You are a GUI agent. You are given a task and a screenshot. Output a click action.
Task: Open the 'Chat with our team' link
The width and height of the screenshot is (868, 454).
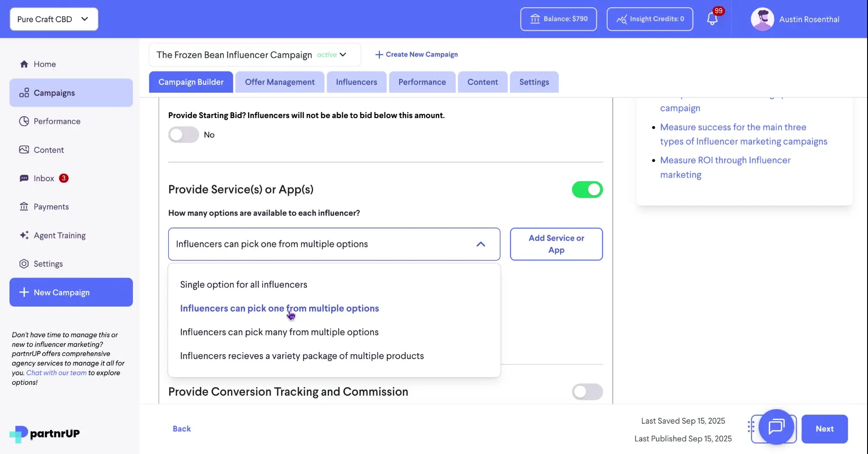coord(56,373)
